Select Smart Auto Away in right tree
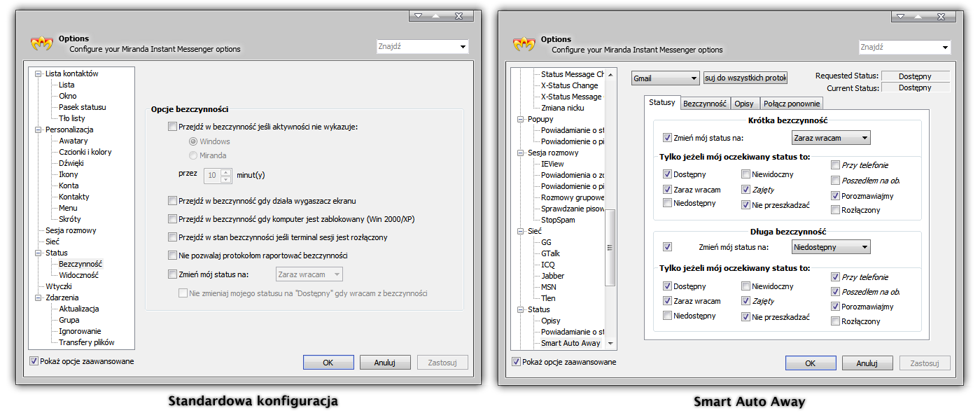980x420 pixels. 570,343
